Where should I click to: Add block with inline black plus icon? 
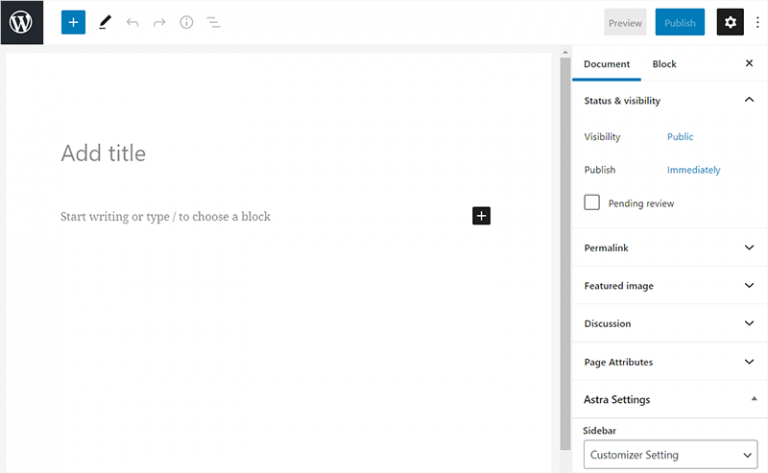(481, 216)
